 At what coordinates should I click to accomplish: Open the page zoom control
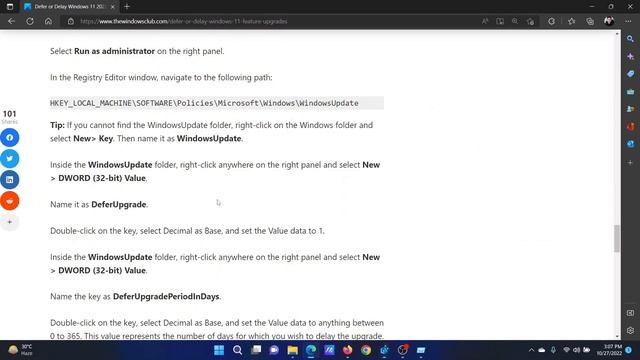click(515, 21)
